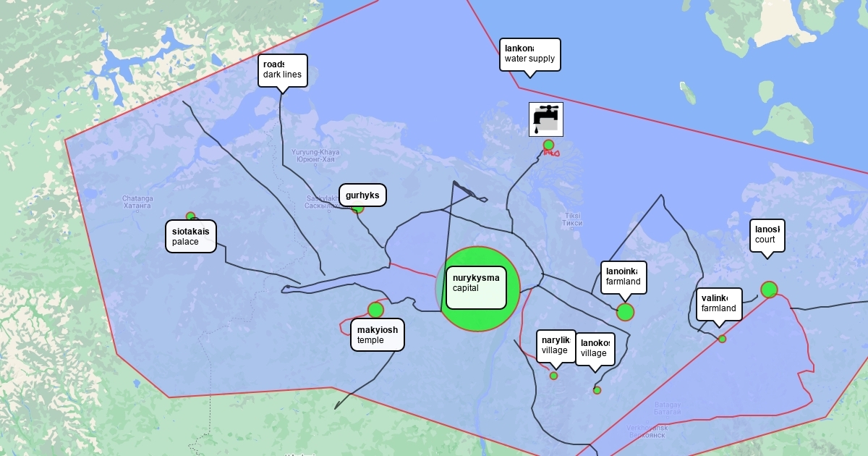The height and width of the screenshot is (456, 868).
Task: Select the siotakais palace label
Action: (191, 237)
